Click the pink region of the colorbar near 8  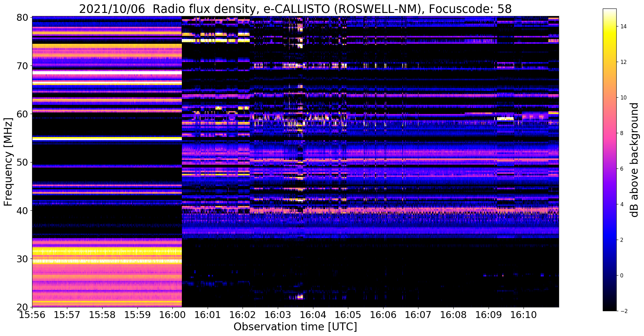pyautogui.click(x=609, y=133)
